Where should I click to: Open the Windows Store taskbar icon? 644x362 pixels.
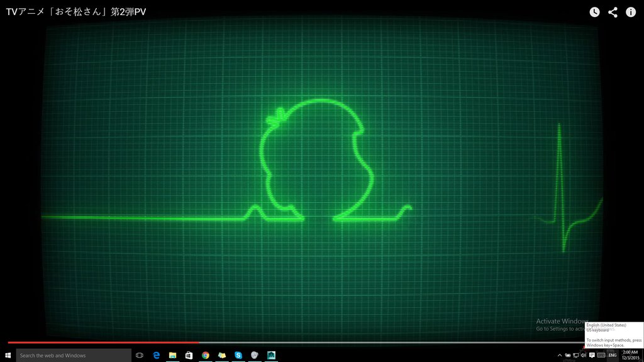click(x=189, y=355)
